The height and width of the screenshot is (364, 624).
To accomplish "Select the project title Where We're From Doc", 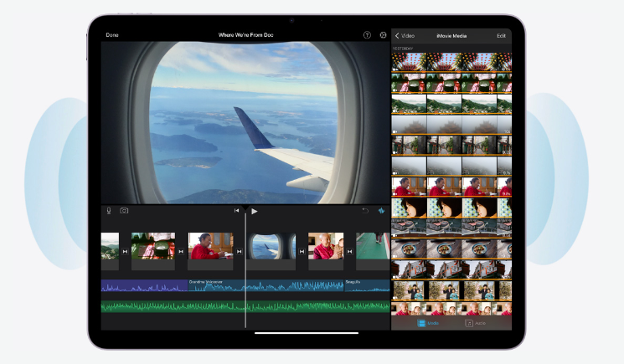I will coord(246,35).
